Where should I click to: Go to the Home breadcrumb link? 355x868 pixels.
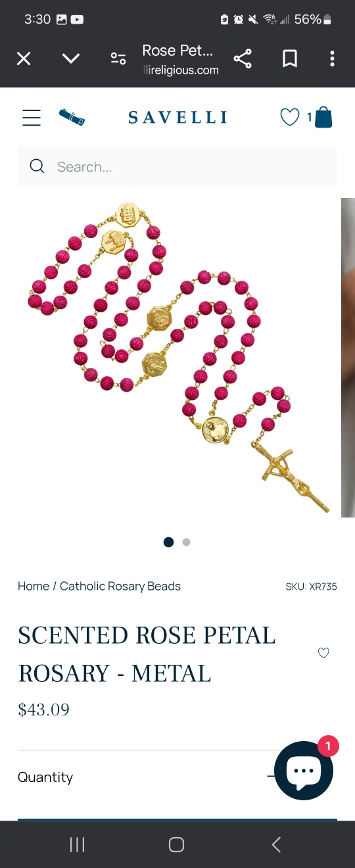click(x=34, y=586)
